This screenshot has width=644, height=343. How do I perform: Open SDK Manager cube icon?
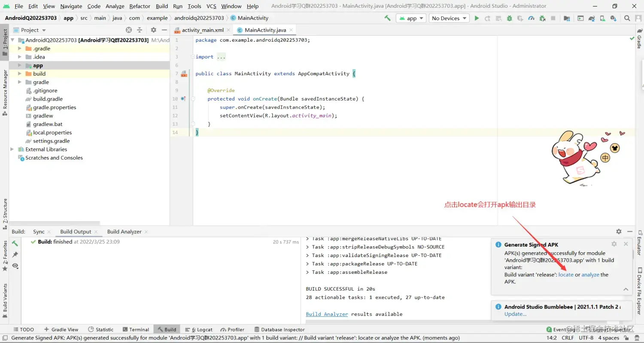tap(613, 18)
